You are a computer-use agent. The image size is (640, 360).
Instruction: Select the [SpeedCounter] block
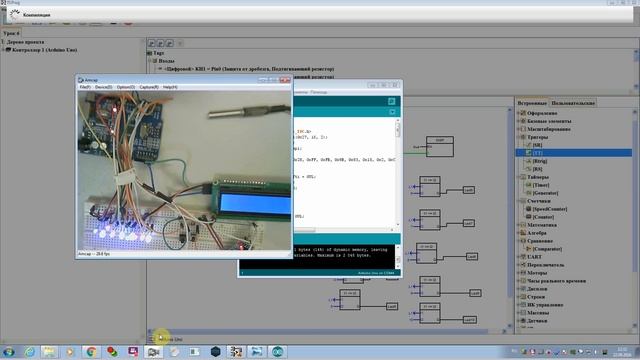[x=549, y=209]
